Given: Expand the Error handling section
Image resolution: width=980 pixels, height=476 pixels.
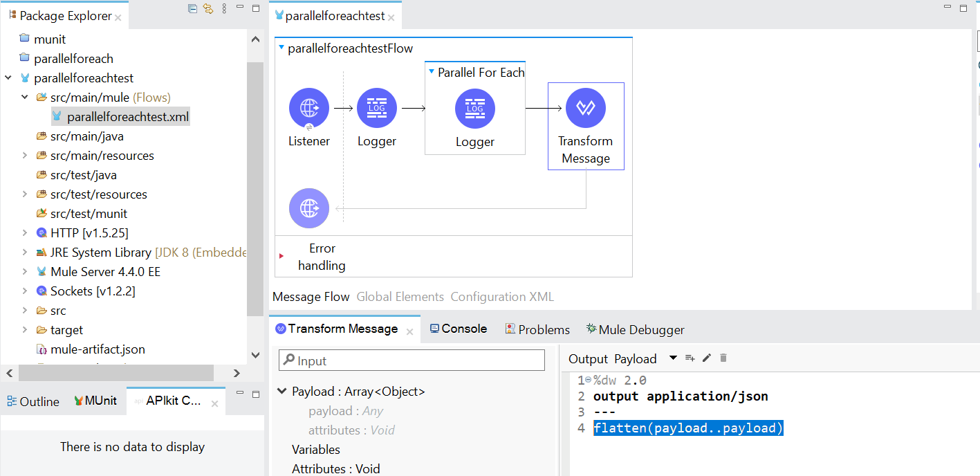Looking at the screenshot, I should pos(281,256).
